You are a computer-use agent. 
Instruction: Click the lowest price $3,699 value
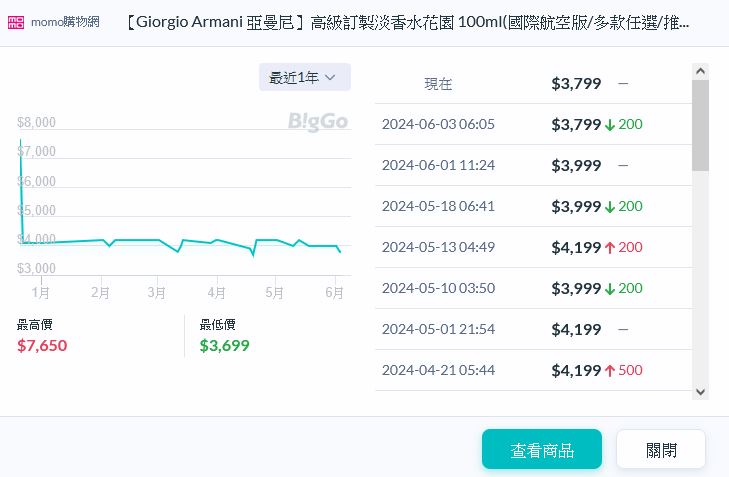pos(224,346)
